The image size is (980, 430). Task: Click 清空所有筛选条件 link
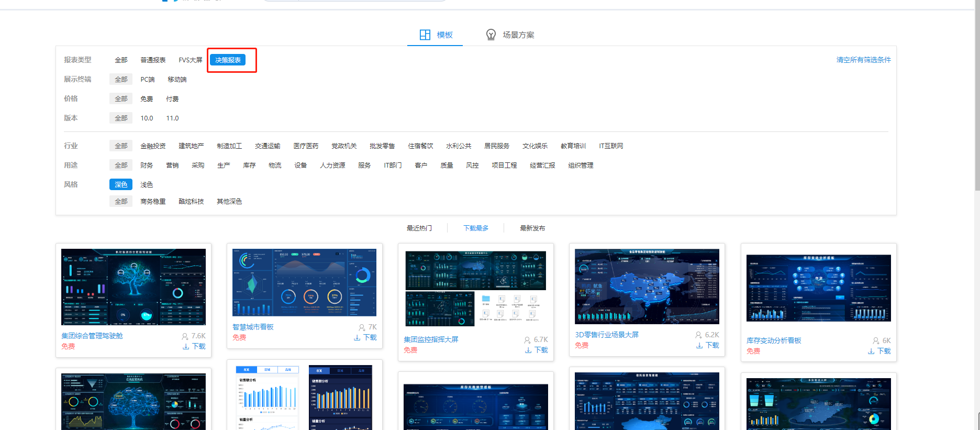tap(863, 60)
